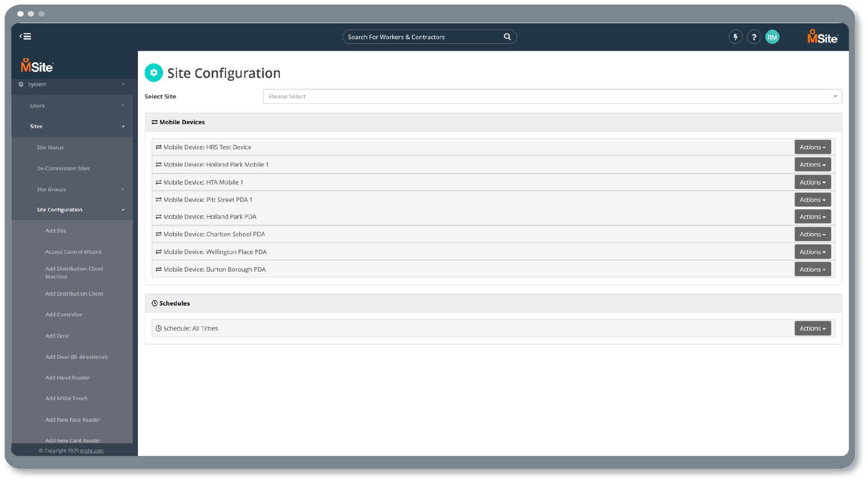Click the MSite logo in the sidebar
Screen dimensions: 868x482
37,65
